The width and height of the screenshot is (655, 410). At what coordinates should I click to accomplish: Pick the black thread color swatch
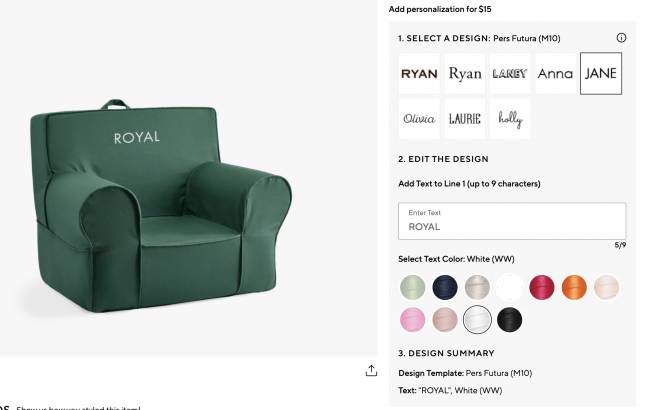click(x=510, y=320)
